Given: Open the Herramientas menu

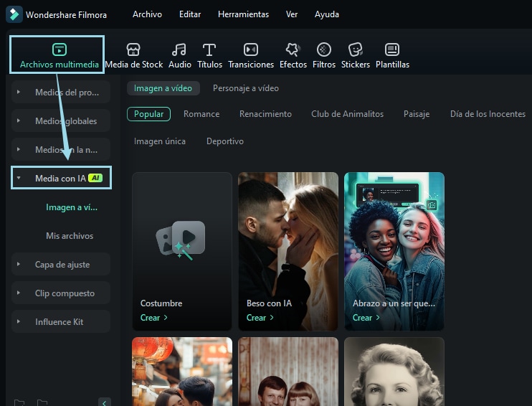Looking at the screenshot, I should click(243, 14).
